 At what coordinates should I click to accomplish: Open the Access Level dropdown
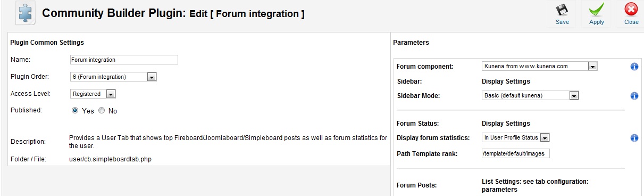tap(93, 94)
